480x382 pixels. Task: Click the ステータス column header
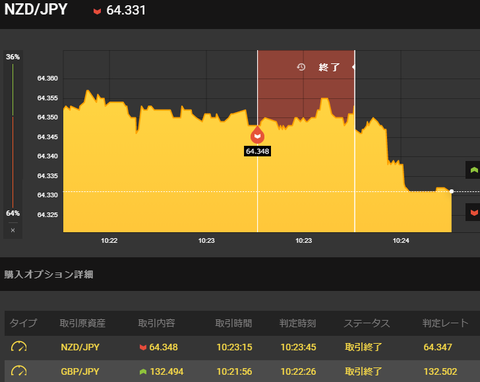pos(367,323)
